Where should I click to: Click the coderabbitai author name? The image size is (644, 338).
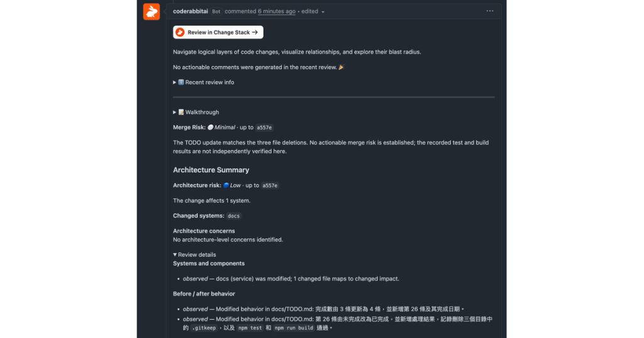point(190,11)
